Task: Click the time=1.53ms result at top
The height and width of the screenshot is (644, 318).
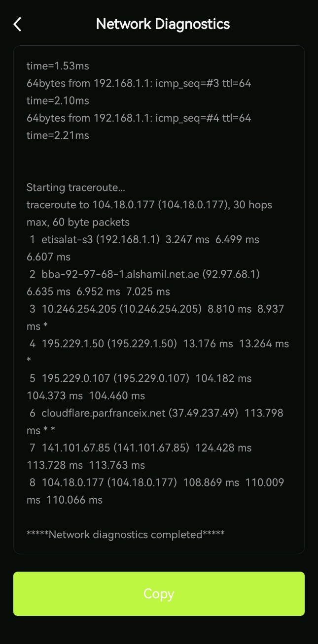Action: tap(58, 66)
